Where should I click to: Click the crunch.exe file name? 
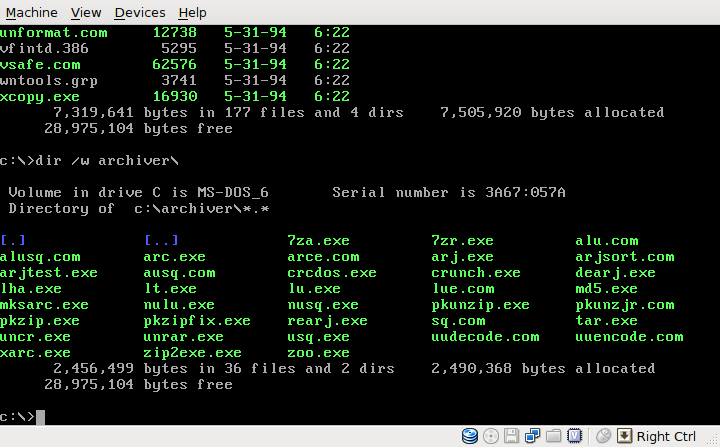tap(476, 273)
